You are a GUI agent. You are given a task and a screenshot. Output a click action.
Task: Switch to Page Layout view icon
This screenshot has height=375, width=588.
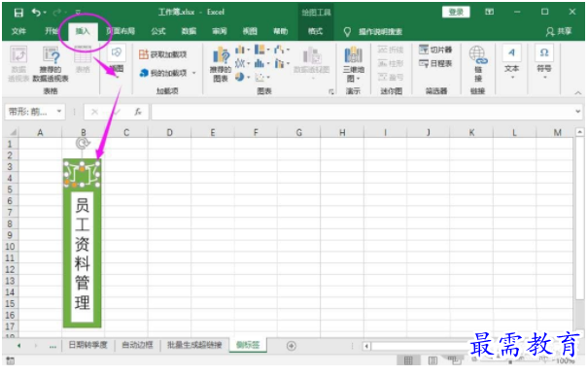(x=432, y=360)
